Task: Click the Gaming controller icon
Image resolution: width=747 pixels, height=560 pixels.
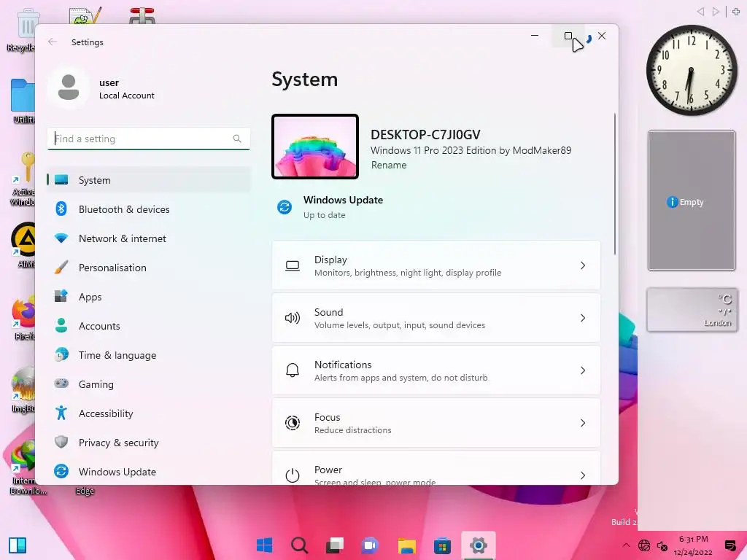Action: (x=61, y=384)
